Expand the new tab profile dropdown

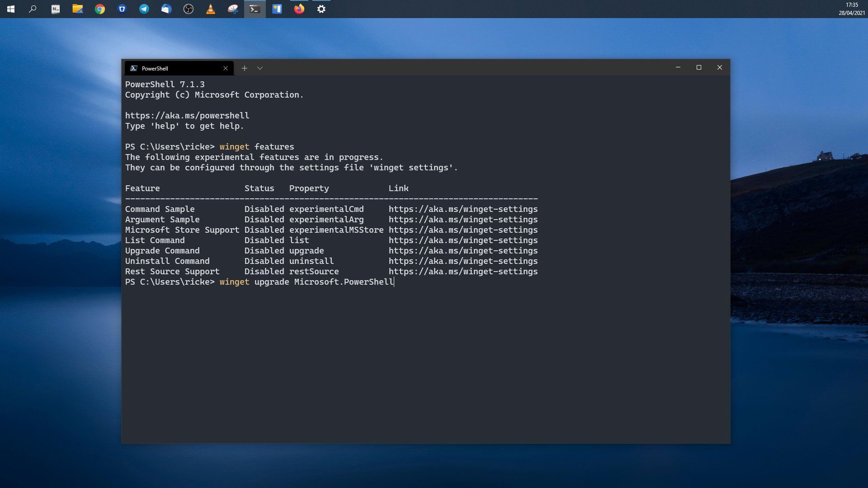point(260,68)
